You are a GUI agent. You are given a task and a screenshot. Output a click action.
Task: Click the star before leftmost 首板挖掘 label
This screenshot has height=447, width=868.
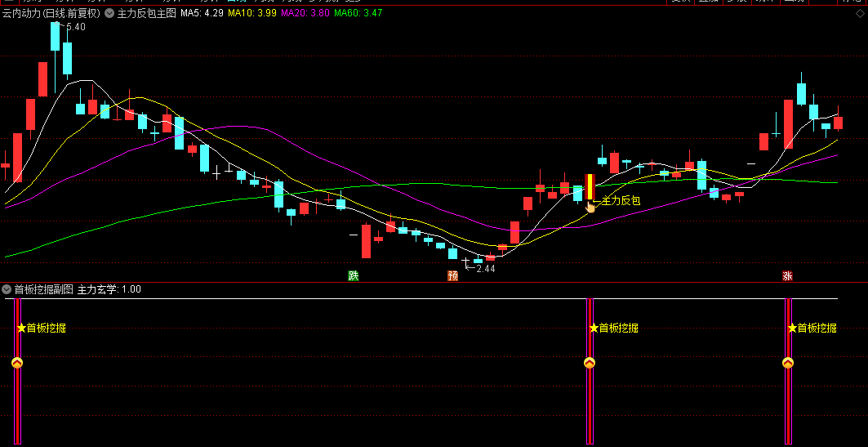[x=21, y=328]
